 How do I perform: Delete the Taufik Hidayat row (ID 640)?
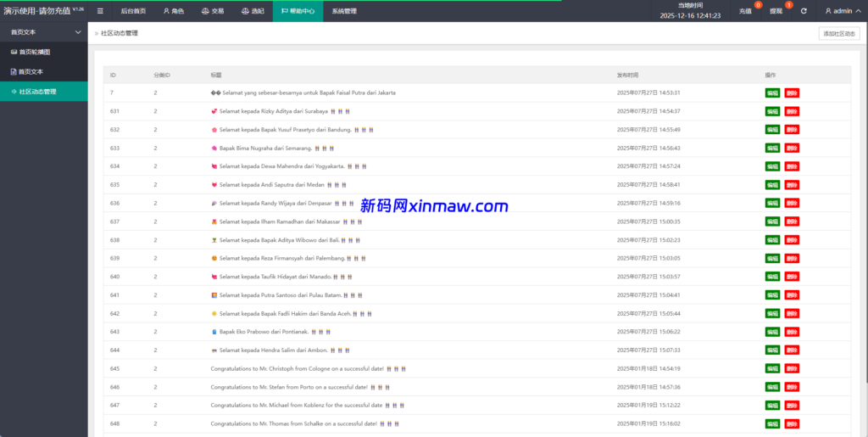click(792, 277)
